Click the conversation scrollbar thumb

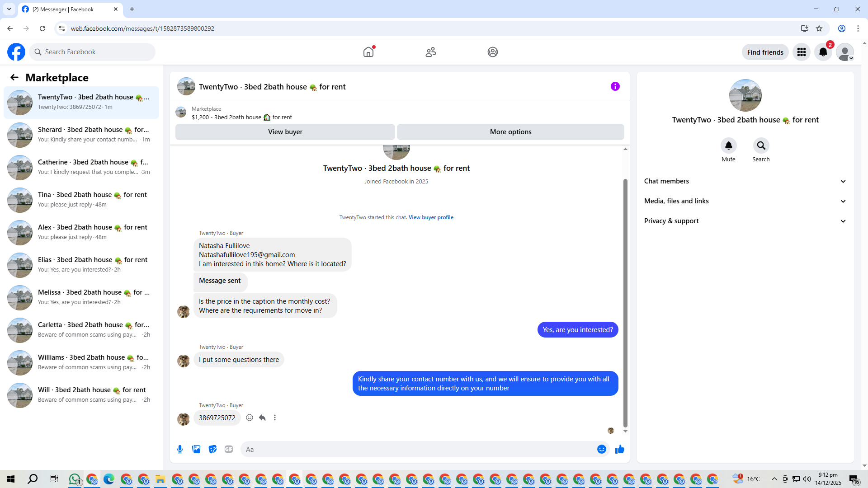point(625,303)
